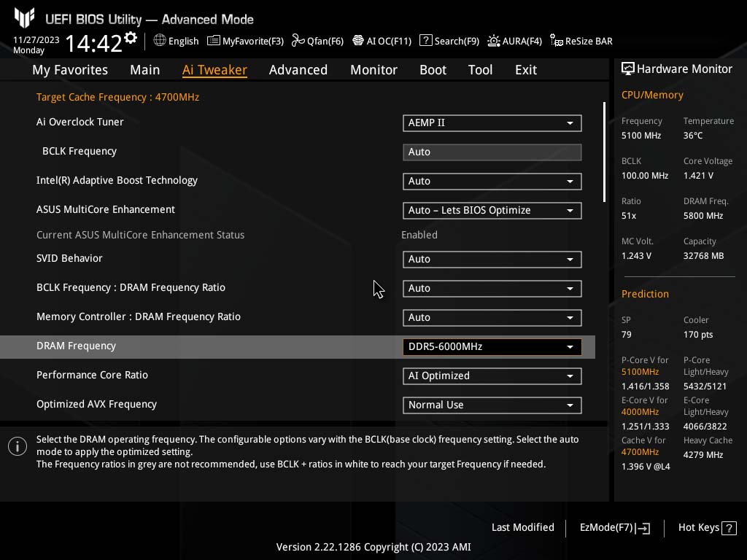Image resolution: width=747 pixels, height=560 pixels.
Task: Click Target Cache Frequency : 4700MHz text
Action: click(117, 97)
